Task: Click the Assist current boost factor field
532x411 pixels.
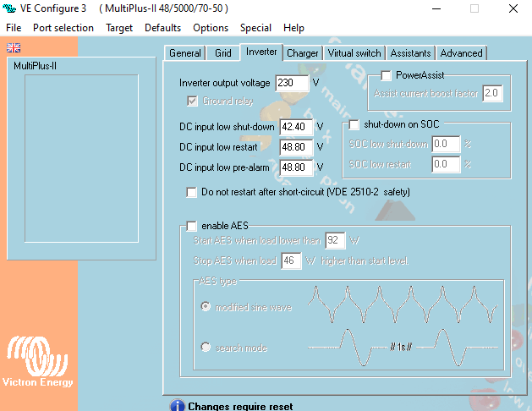Action: [492, 93]
